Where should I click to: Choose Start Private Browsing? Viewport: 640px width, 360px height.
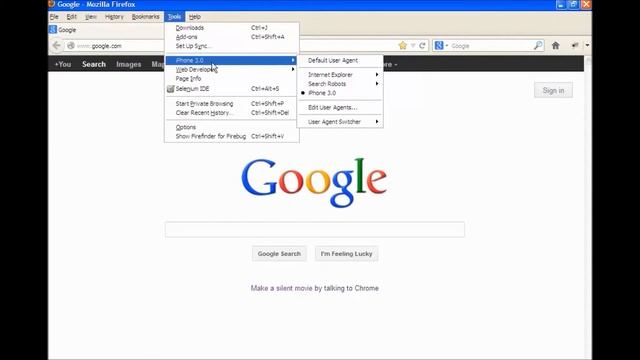click(231, 104)
